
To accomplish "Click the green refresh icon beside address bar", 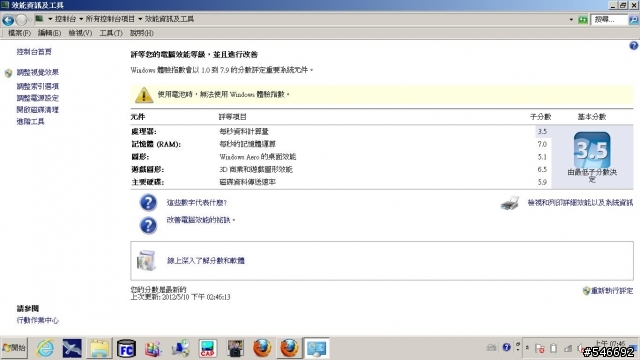I will (x=583, y=20).
